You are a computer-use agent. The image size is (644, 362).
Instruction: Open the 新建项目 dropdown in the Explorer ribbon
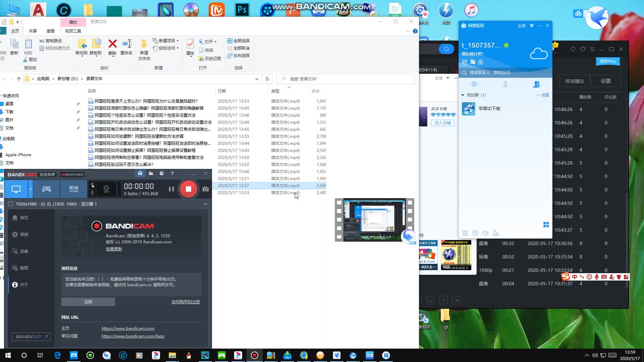(x=167, y=41)
